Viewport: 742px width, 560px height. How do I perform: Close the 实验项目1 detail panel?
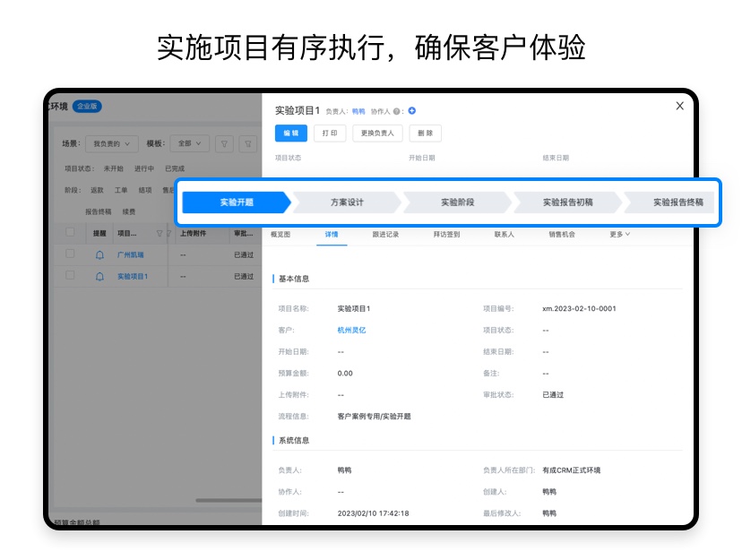(x=679, y=106)
